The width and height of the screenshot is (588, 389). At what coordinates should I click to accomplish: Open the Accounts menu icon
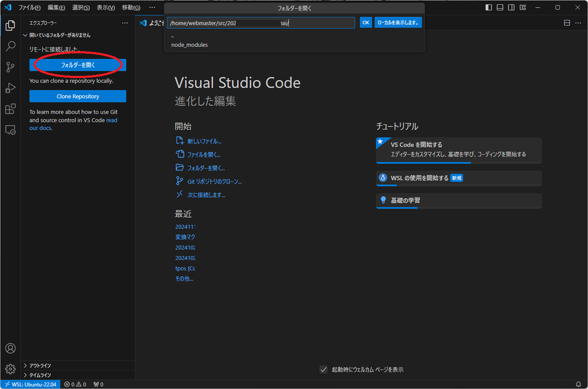click(x=10, y=348)
